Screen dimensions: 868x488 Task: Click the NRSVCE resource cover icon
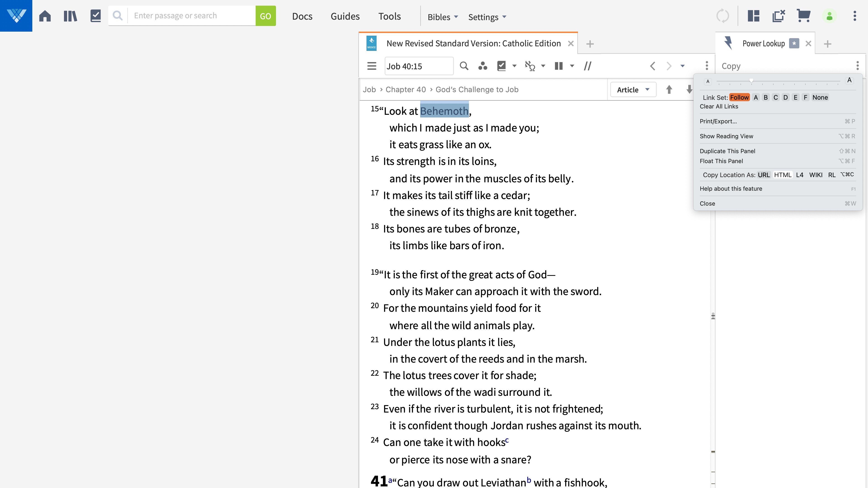point(371,43)
